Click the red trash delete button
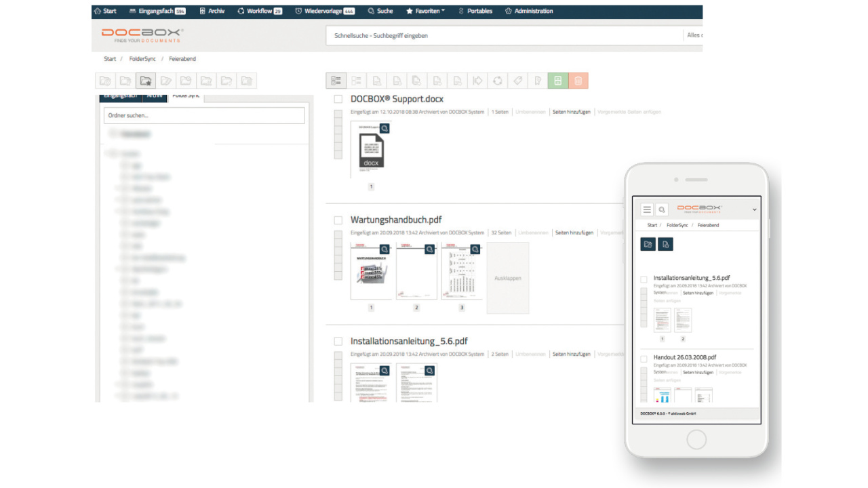Image resolution: width=868 pixels, height=488 pixels. coord(578,81)
